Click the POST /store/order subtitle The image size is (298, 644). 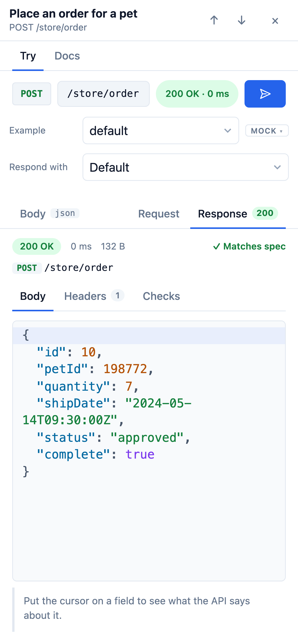(x=48, y=27)
